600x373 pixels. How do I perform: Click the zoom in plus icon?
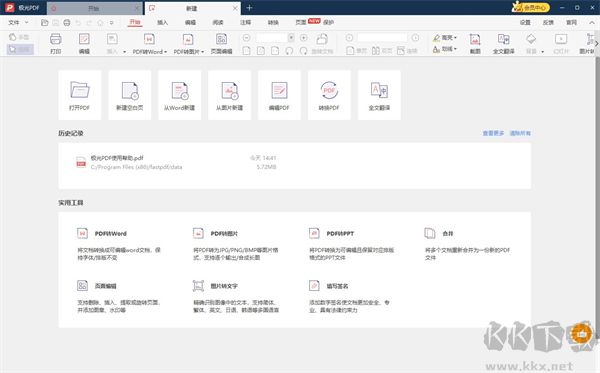click(303, 37)
